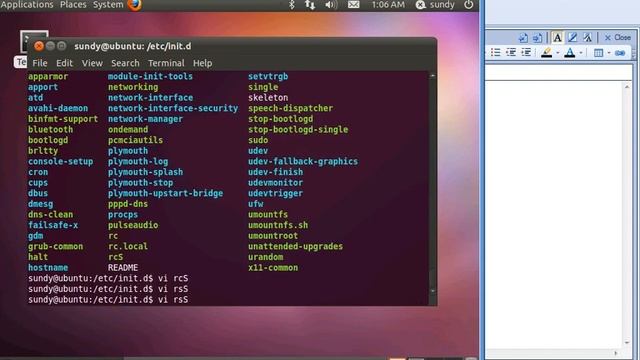Viewport: 640px width, 360px height.
Task: Open the Applications menu
Action: [x=27, y=5]
